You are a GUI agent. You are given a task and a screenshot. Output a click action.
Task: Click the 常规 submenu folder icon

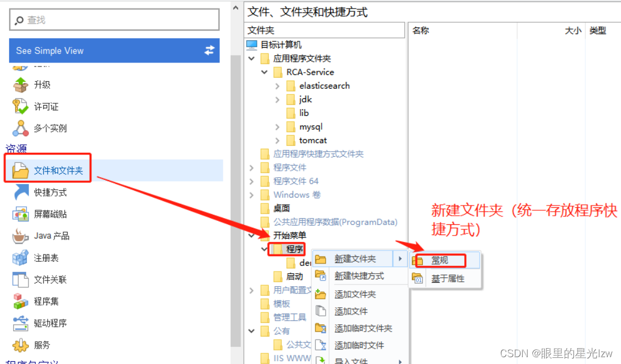[418, 260]
